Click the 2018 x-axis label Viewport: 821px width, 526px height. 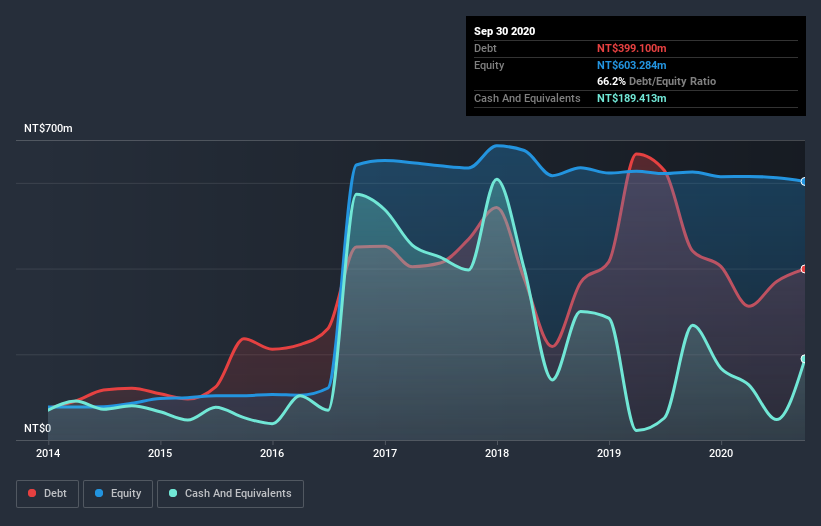tap(497, 453)
